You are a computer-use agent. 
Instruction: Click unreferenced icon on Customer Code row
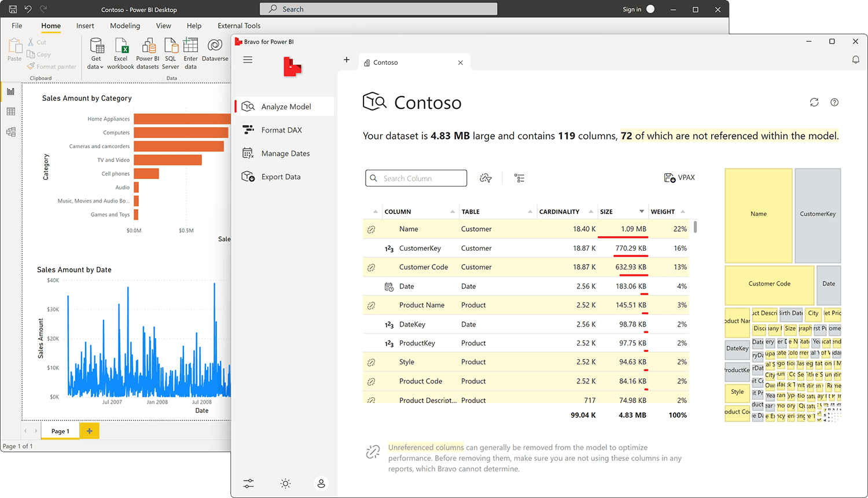pos(372,268)
